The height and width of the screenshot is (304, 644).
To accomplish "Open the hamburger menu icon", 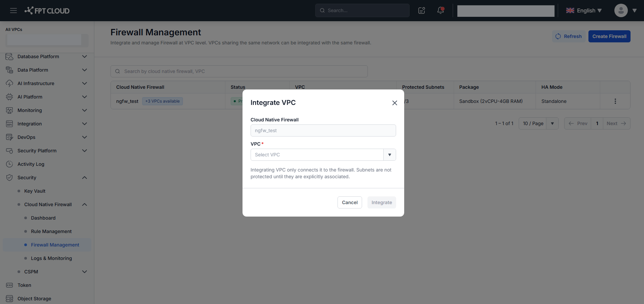I will click(13, 10).
